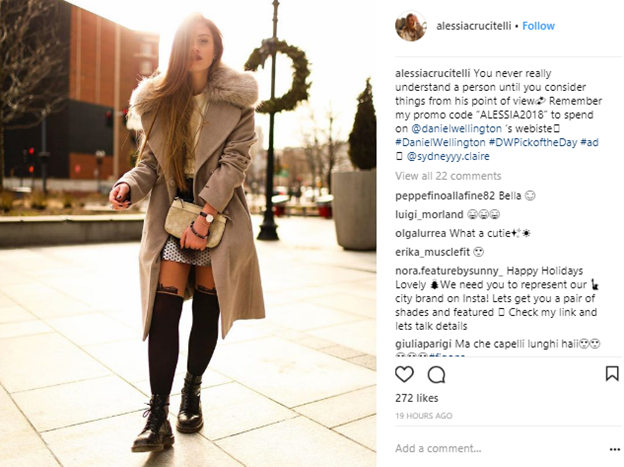Like the post with the heart icon
Screen dimensions: 624x467
[404, 374]
